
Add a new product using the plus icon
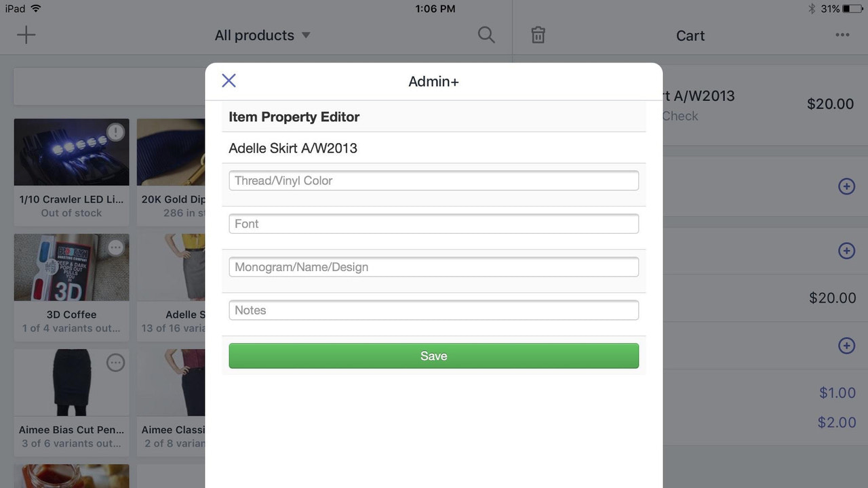[x=25, y=35]
